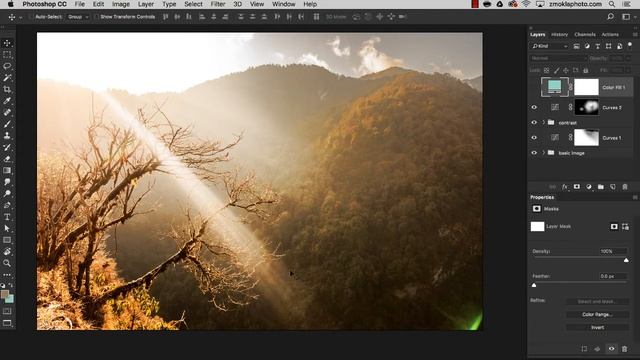Viewport: 640px width, 360px height.
Task: Show the Color Fill 1 layer visibility
Action: click(x=534, y=87)
